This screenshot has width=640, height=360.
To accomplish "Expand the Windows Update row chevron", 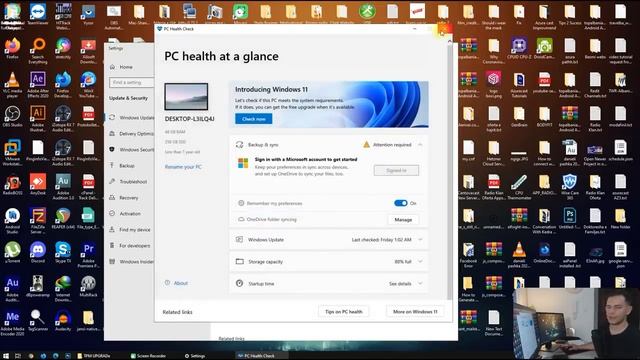I will (x=420, y=240).
